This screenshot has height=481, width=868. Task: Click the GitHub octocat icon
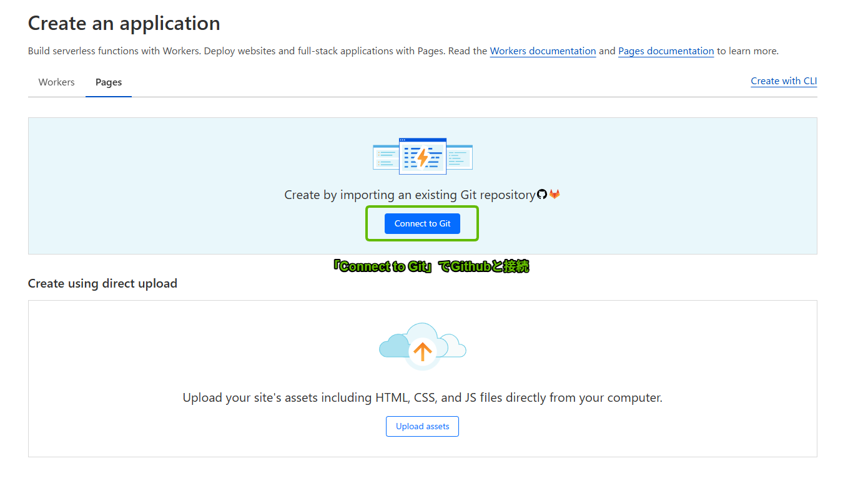coord(541,195)
